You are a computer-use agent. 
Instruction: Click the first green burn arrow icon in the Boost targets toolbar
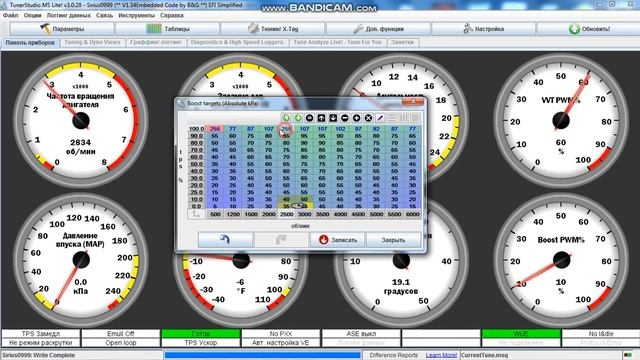click(286, 118)
